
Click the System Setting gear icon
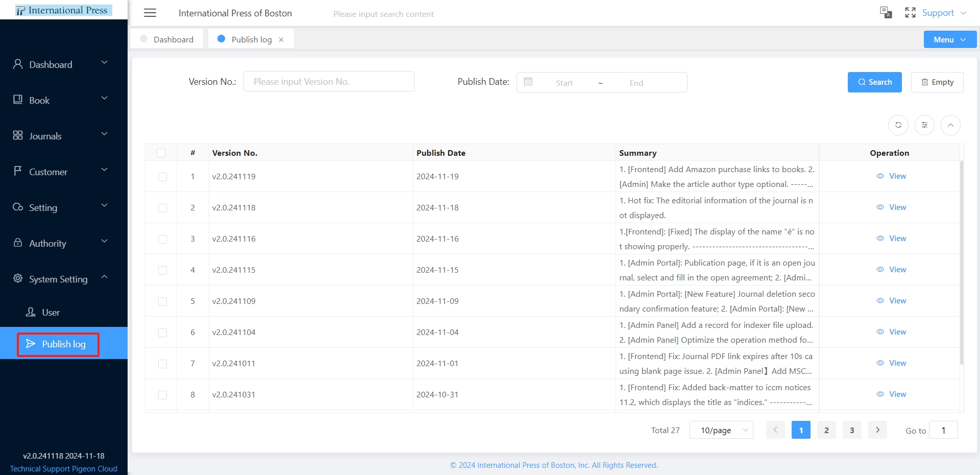click(x=18, y=278)
